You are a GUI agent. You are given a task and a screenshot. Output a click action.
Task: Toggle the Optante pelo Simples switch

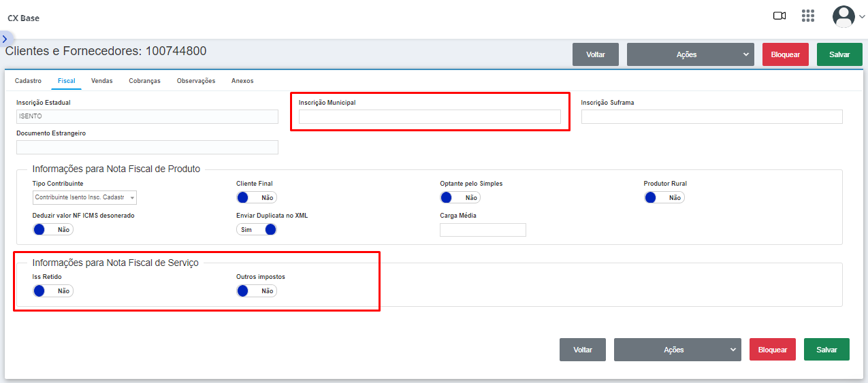pos(460,197)
